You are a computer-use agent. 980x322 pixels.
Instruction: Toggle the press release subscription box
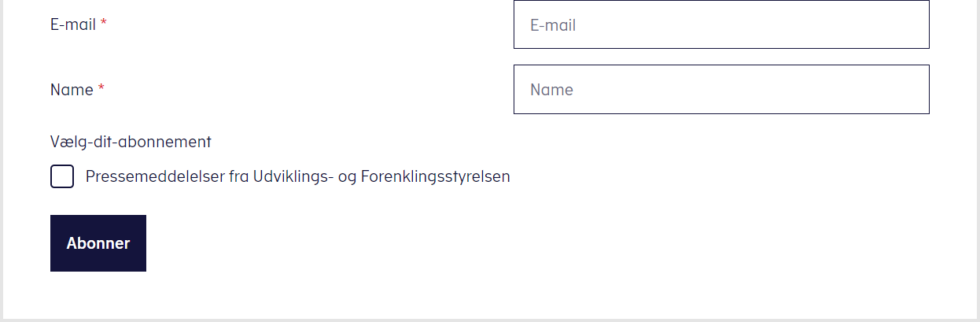(x=62, y=176)
